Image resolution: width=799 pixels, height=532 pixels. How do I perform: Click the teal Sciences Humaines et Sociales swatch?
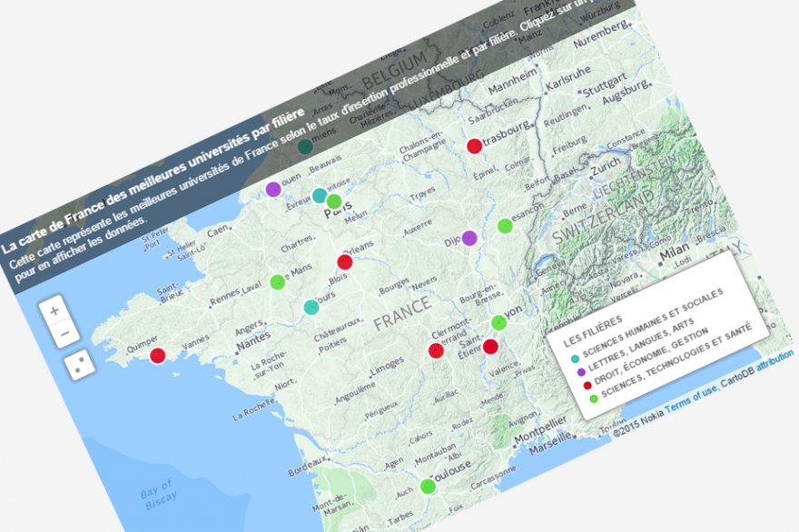pyautogui.click(x=574, y=358)
